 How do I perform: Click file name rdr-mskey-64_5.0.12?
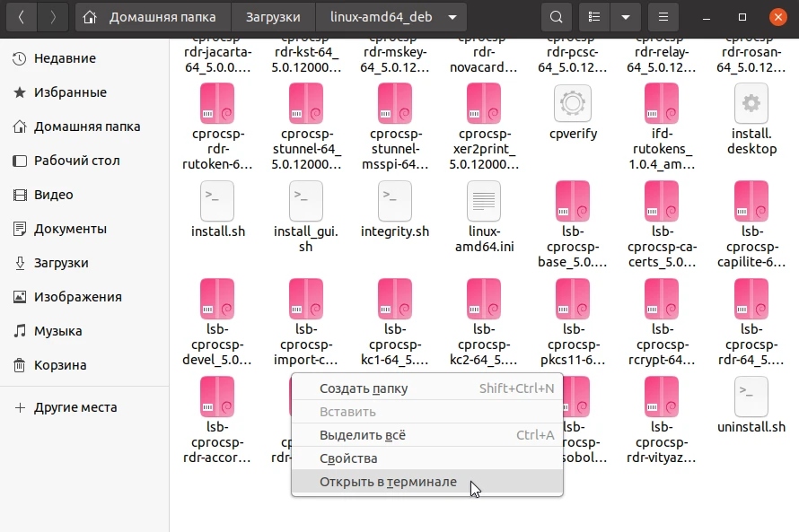(x=395, y=56)
